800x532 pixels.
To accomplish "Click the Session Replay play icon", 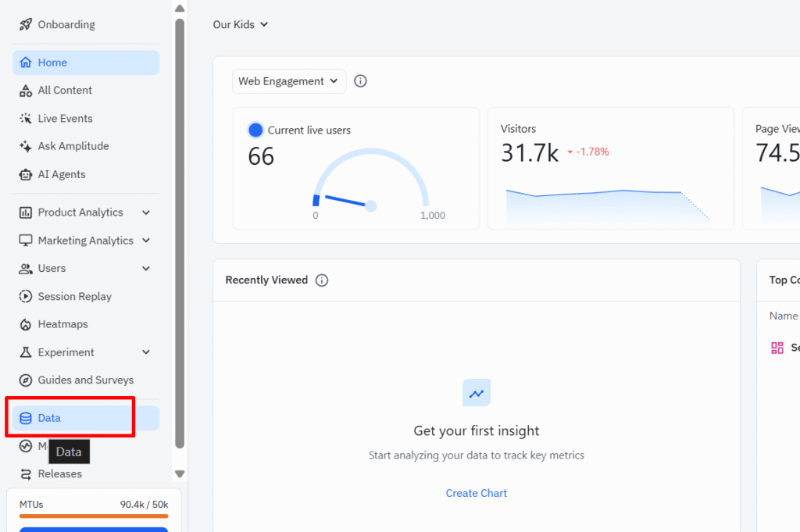I will coord(26,297).
